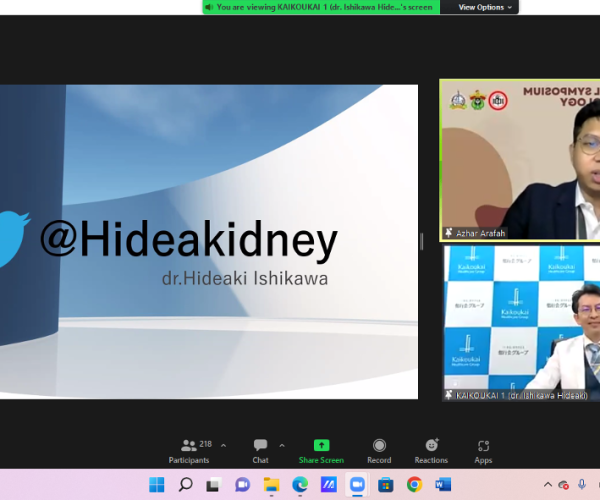Click the Share Screen button
Viewport: 600px width, 500px height.
pyautogui.click(x=321, y=451)
